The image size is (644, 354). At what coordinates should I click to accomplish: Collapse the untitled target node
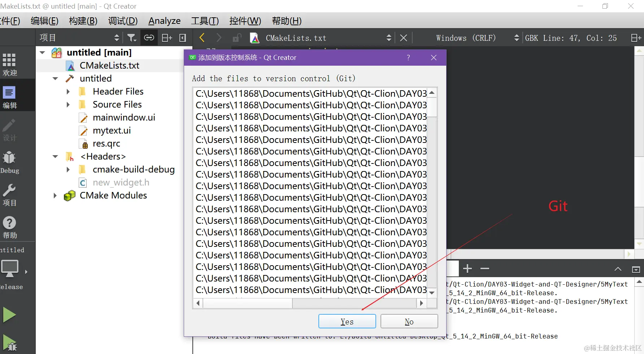tap(55, 79)
